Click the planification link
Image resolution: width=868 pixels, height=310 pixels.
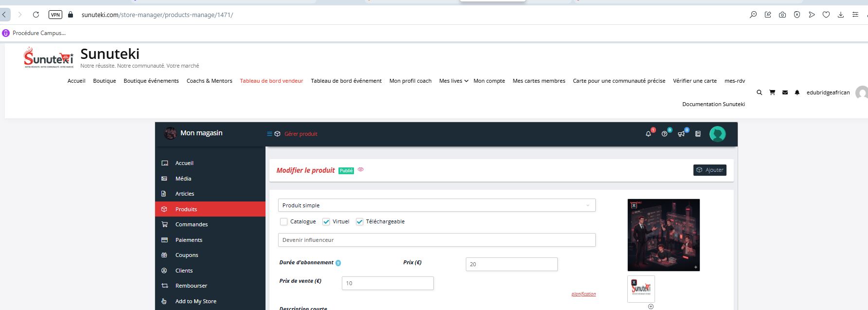(x=584, y=294)
